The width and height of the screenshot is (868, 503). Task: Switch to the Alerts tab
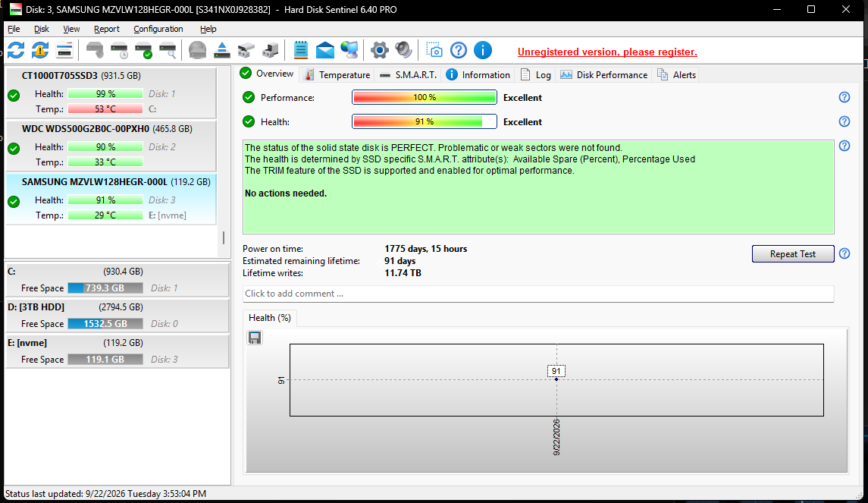(676, 75)
